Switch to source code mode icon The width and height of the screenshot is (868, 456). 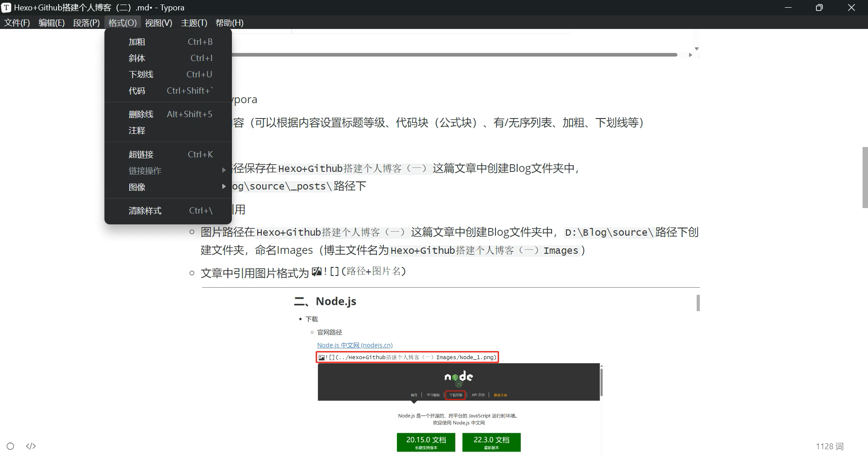pos(31,446)
